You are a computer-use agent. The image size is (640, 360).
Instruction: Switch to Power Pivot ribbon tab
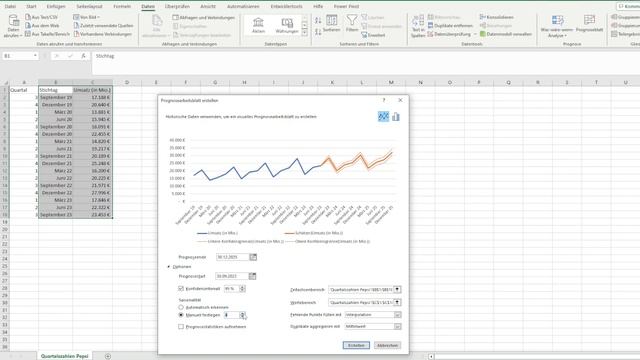pos(346,7)
